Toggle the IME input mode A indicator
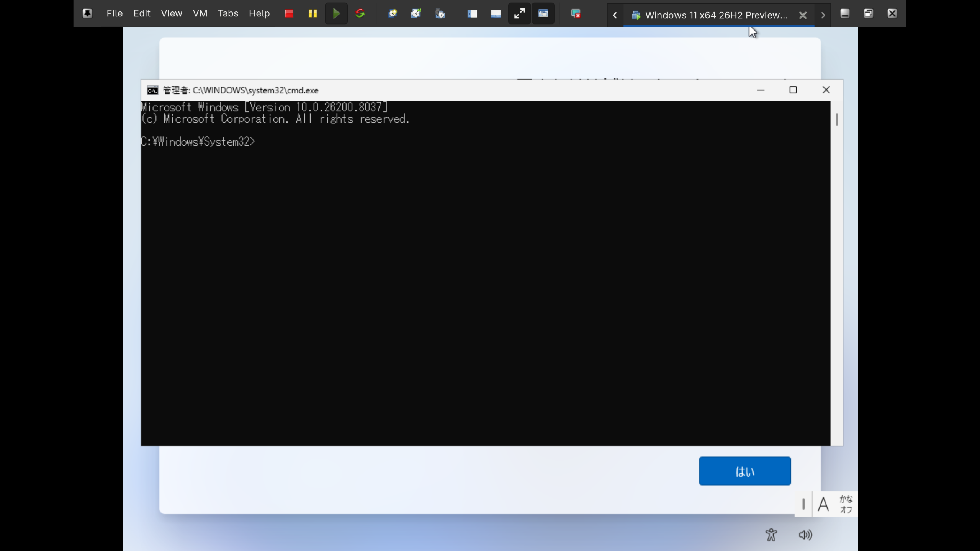The height and width of the screenshot is (551, 980). 823,504
